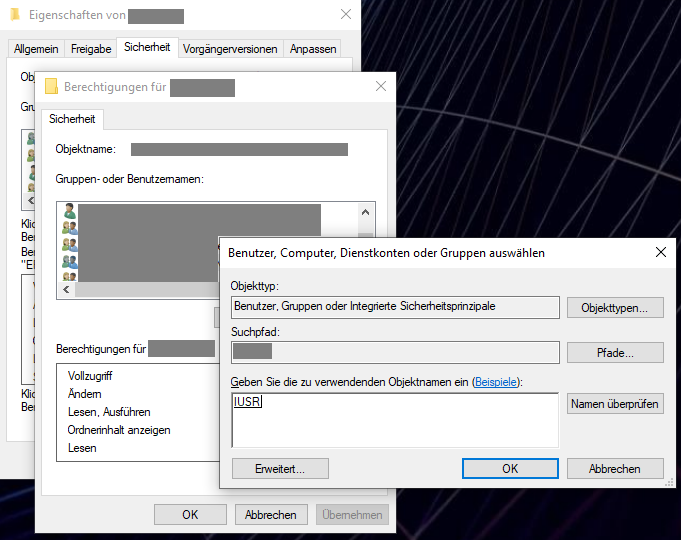
Task: Select the second group icon in the list
Action: pyautogui.click(x=69, y=228)
